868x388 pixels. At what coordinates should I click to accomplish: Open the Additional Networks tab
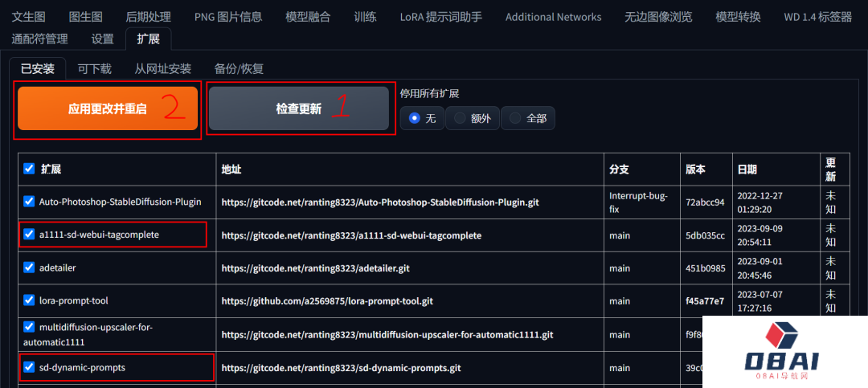553,17
